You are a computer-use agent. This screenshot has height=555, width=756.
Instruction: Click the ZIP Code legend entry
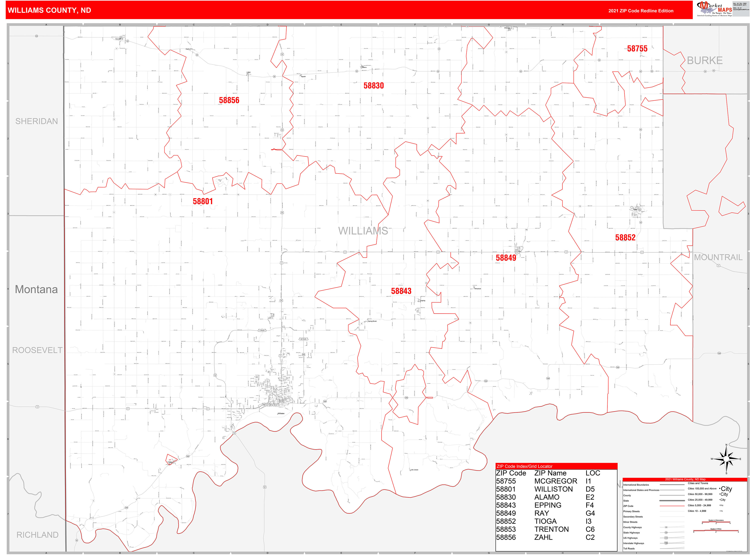point(628,506)
